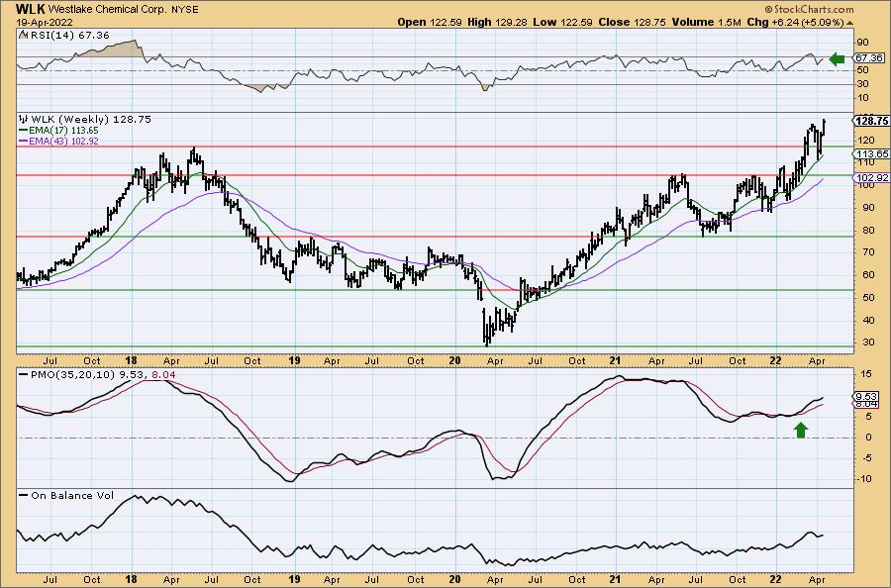Click the 102.92 EMA tag on the price axis

pos(872,178)
